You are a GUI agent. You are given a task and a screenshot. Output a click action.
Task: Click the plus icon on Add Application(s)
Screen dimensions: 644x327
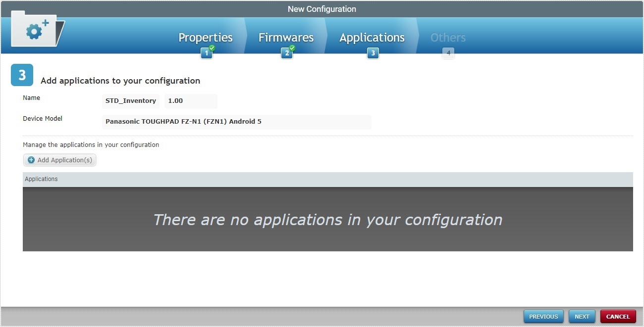click(x=31, y=160)
